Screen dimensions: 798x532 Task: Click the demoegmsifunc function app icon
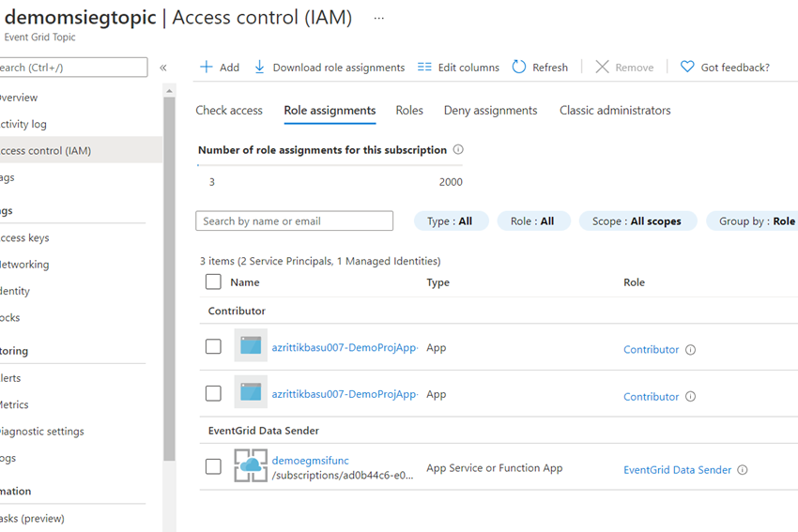251,466
